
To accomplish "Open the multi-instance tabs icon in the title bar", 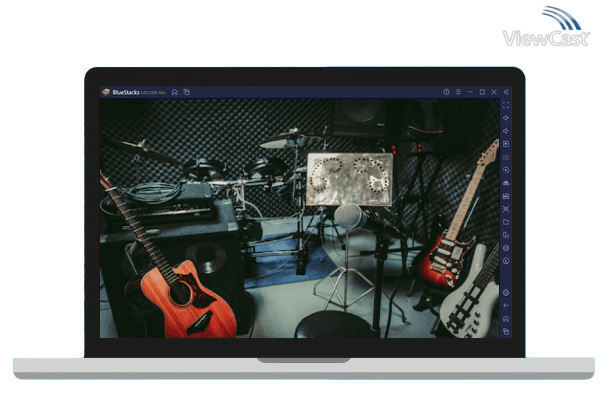I will click(187, 92).
